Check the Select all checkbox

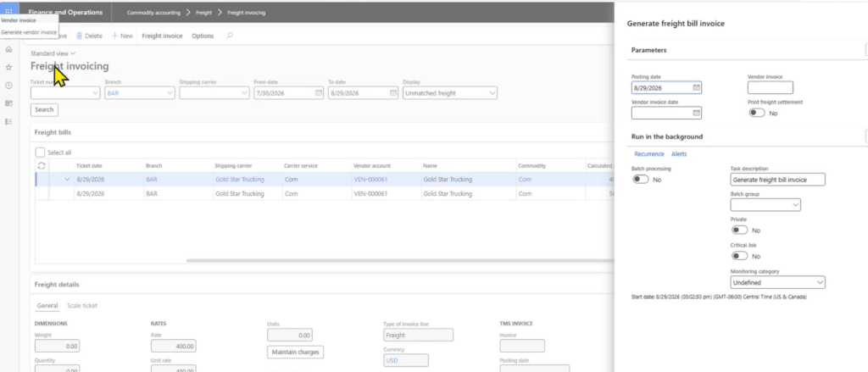tap(40, 153)
